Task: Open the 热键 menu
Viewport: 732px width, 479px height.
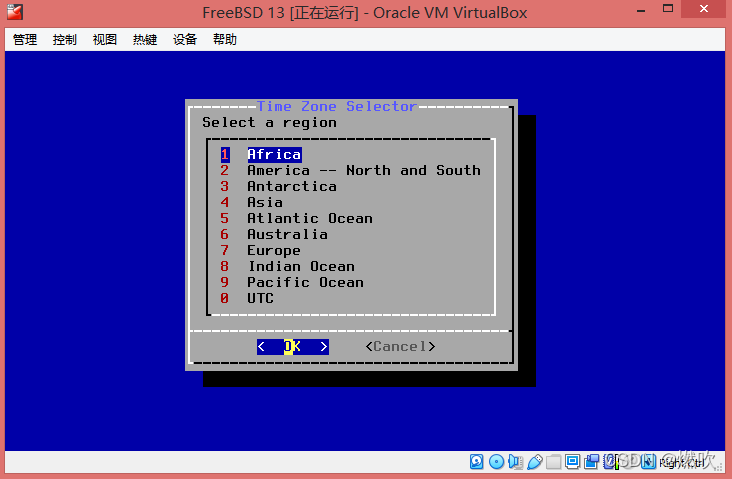Action: [x=145, y=40]
